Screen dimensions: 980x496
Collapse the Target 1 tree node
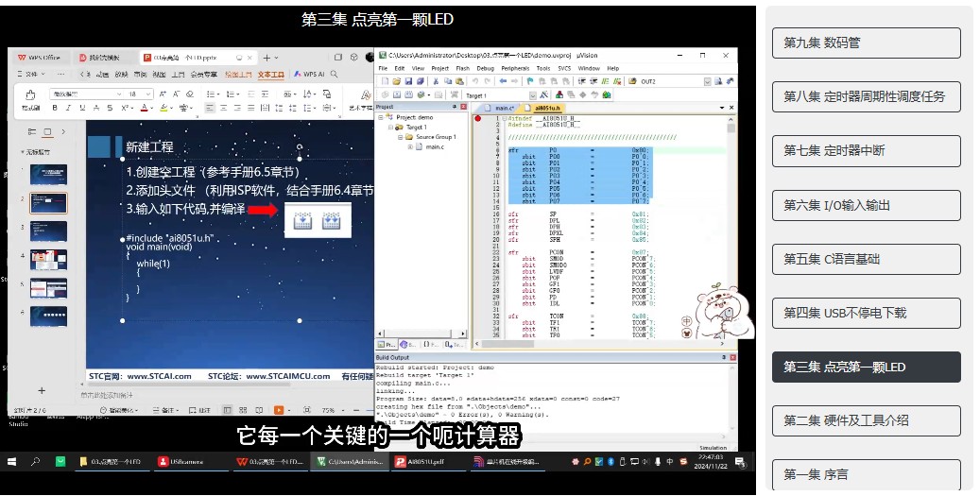390,127
